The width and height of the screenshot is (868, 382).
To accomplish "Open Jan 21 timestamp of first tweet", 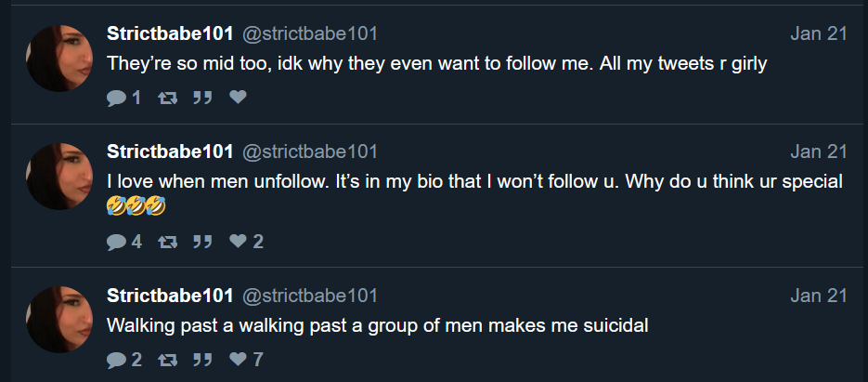I will point(819,34).
